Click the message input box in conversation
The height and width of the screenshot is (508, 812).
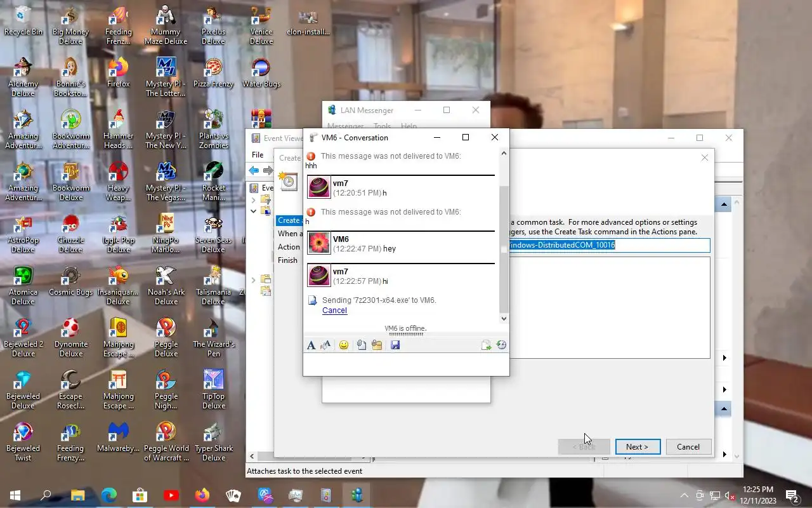(x=406, y=364)
